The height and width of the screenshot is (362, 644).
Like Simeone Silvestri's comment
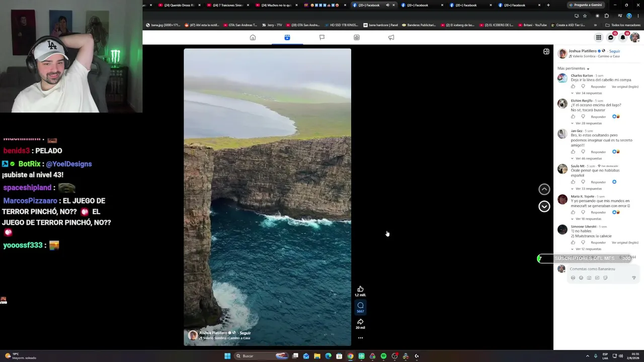click(x=573, y=242)
